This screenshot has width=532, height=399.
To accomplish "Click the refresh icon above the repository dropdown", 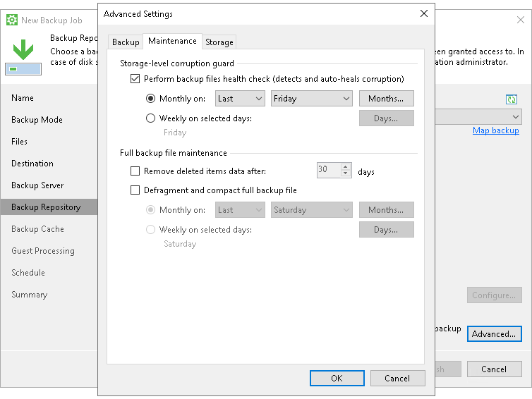I will click(512, 99).
